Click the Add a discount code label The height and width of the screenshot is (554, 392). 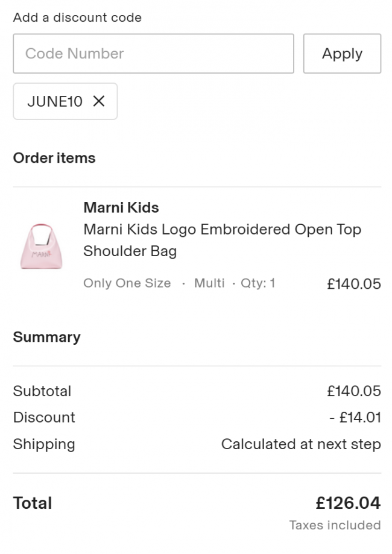click(77, 17)
